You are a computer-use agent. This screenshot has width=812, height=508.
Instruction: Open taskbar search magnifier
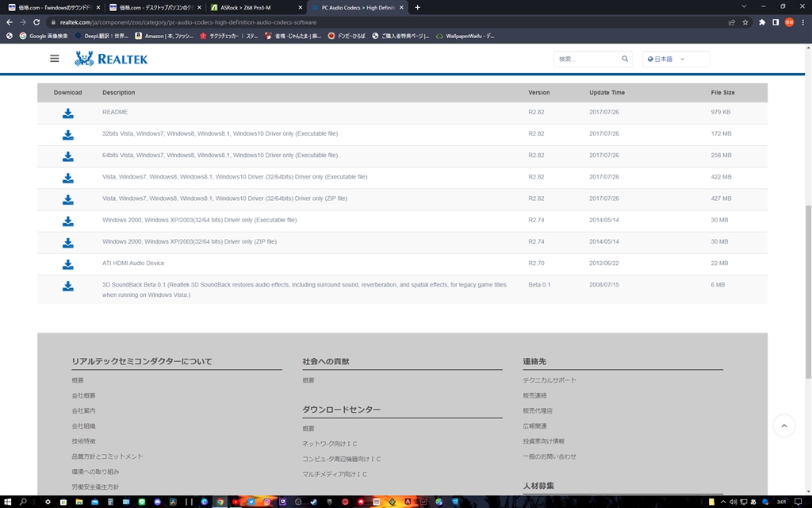click(23, 502)
